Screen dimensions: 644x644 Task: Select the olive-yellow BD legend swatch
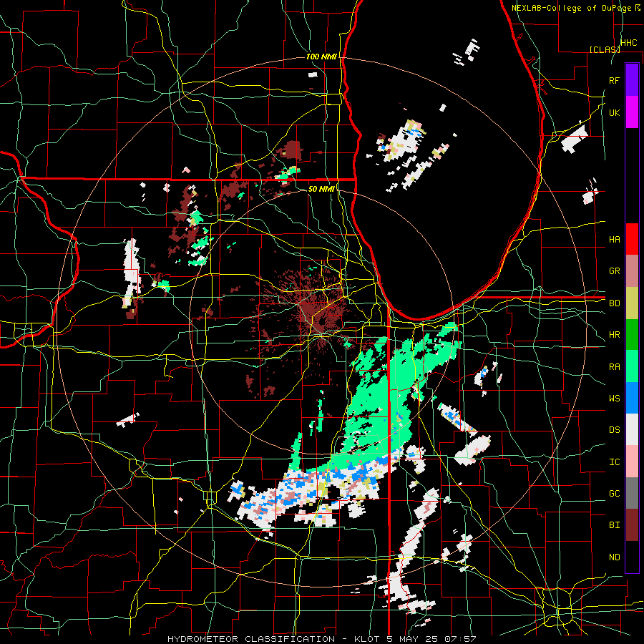[632, 303]
